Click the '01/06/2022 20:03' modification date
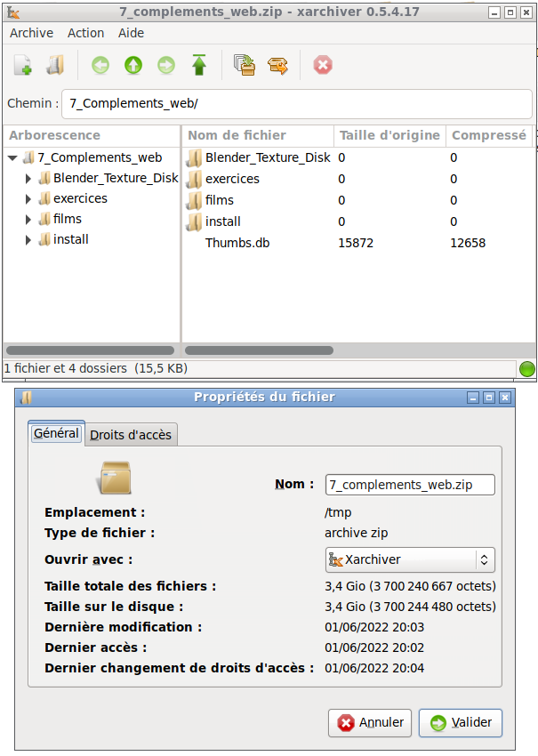Image resolution: width=538 pixels, height=756 pixels. pyautogui.click(x=374, y=627)
